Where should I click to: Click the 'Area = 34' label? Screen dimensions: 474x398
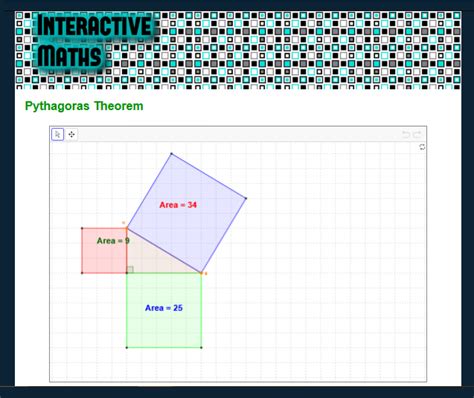click(x=178, y=205)
